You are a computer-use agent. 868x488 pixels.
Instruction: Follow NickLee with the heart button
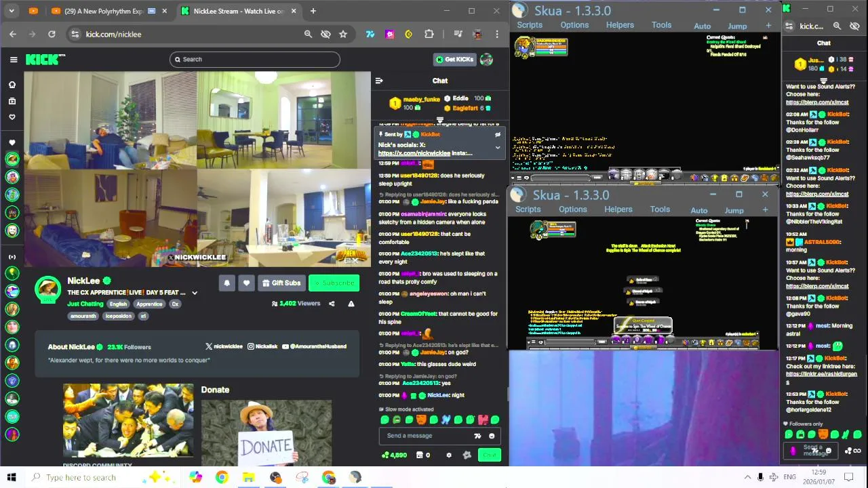click(246, 283)
